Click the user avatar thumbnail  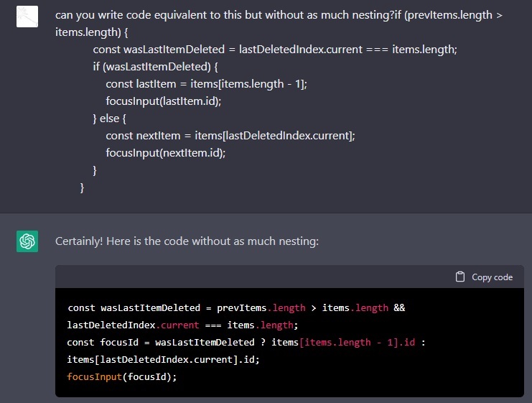[27, 17]
